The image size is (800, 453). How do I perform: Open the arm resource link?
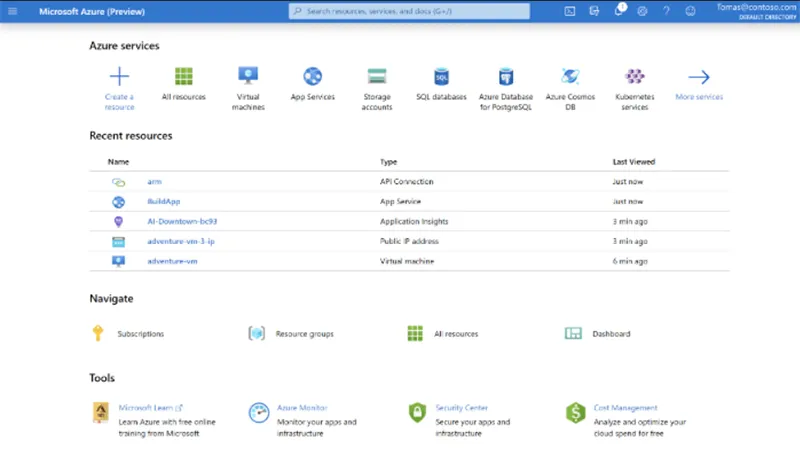155,182
